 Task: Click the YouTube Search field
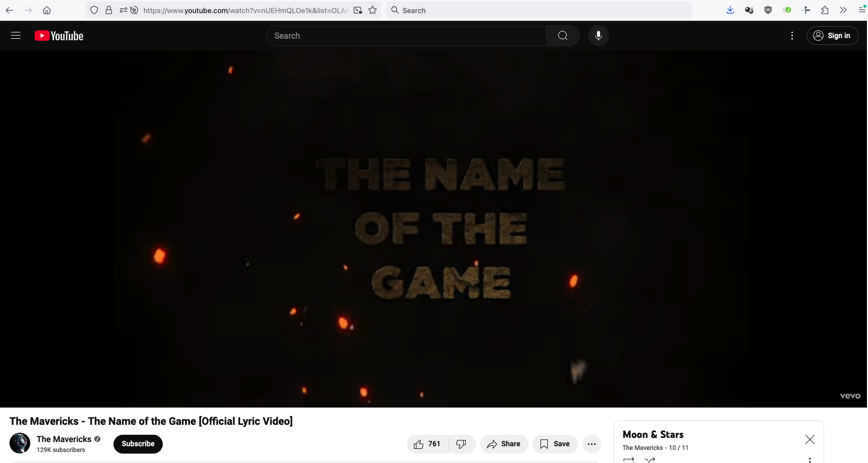[407, 36]
